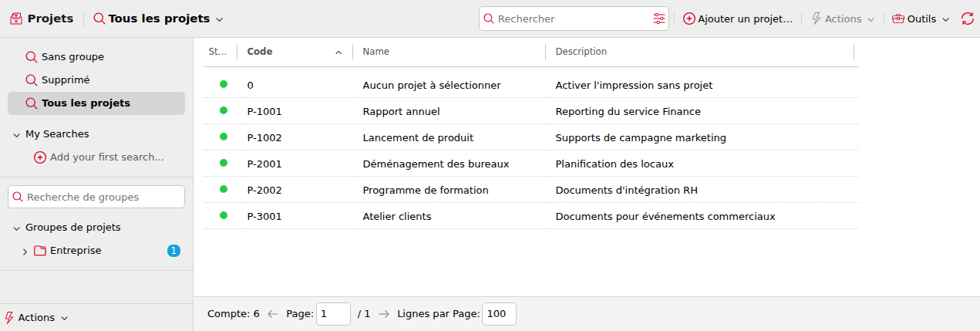Image resolution: width=980 pixels, height=331 pixels.
Task: Click the green status dot of code 0
Action: [224, 84]
